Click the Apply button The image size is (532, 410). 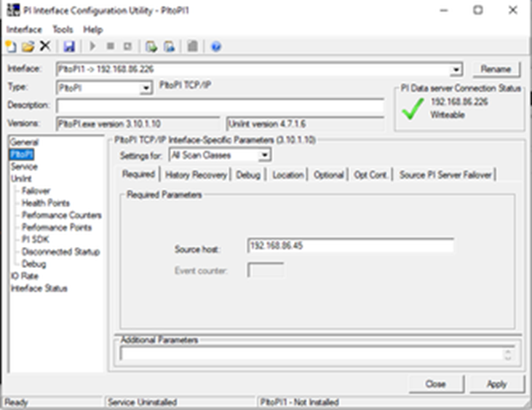(x=497, y=384)
